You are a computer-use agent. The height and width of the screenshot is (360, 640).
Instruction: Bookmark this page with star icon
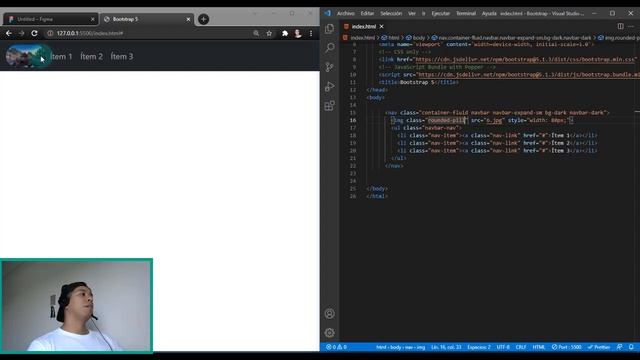[269, 33]
